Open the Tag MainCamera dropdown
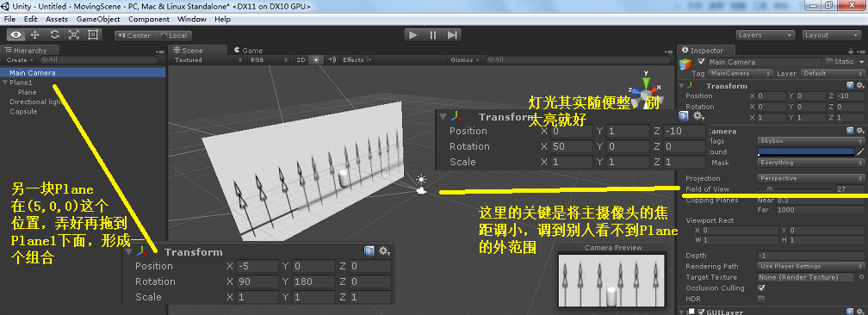This screenshot has width=868, height=315. pyautogui.click(x=741, y=73)
